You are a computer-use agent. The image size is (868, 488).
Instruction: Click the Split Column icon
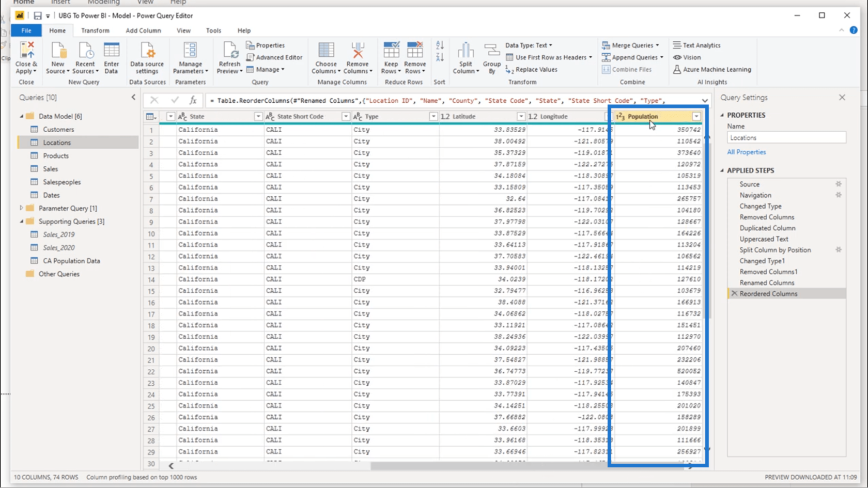466,51
